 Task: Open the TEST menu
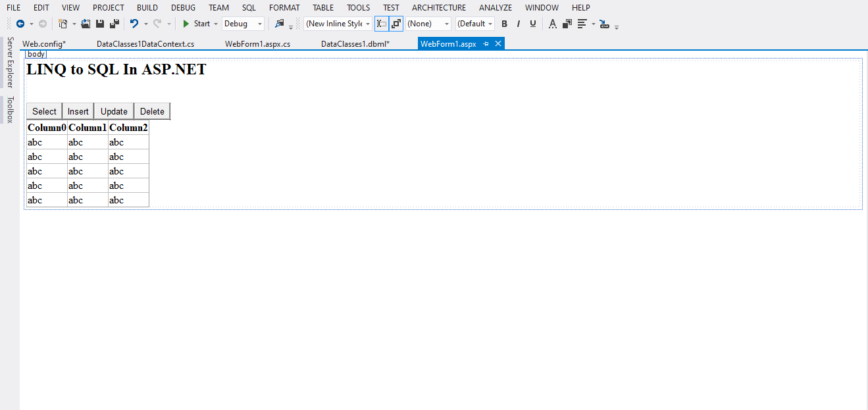(391, 8)
